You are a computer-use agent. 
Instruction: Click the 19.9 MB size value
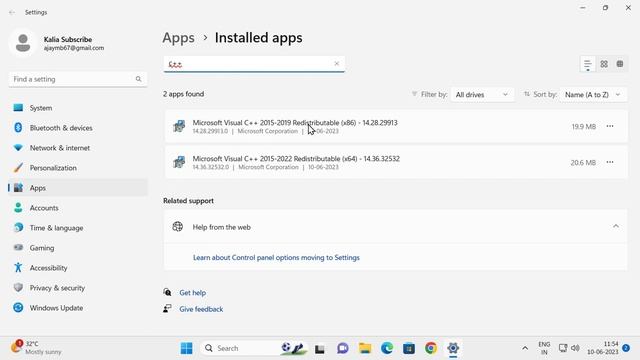click(x=584, y=127)
